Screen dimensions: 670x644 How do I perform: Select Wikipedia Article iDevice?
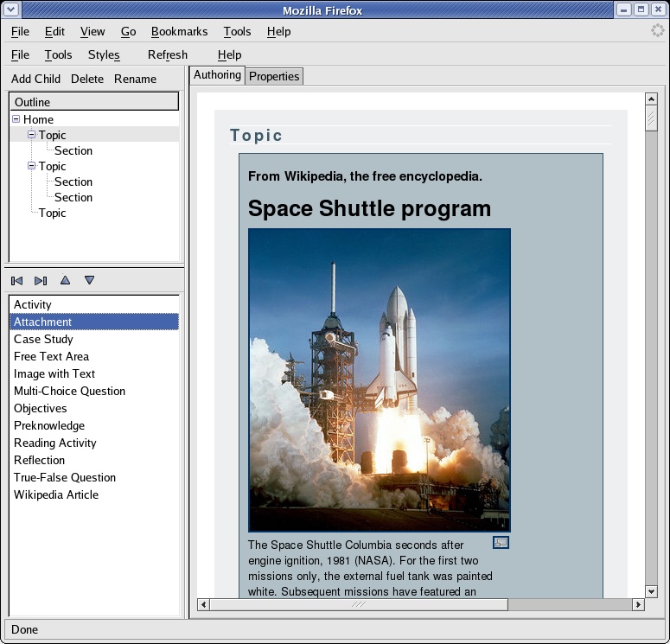click(94, 494)
